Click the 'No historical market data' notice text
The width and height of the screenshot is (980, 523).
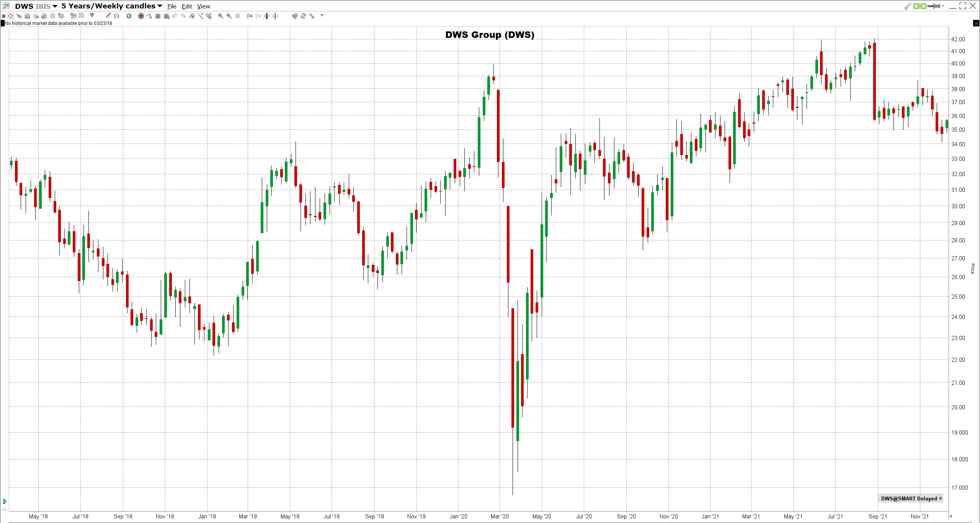coord(58,23)
